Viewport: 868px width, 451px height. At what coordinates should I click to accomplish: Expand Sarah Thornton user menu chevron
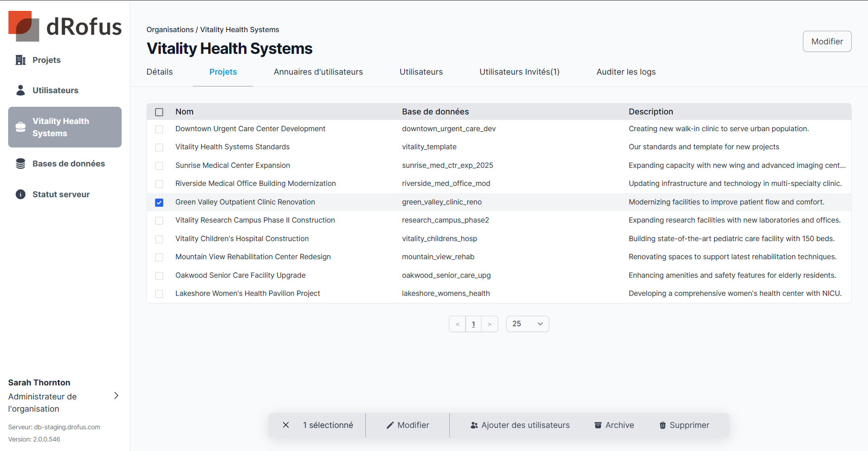(x=116, y=396)
